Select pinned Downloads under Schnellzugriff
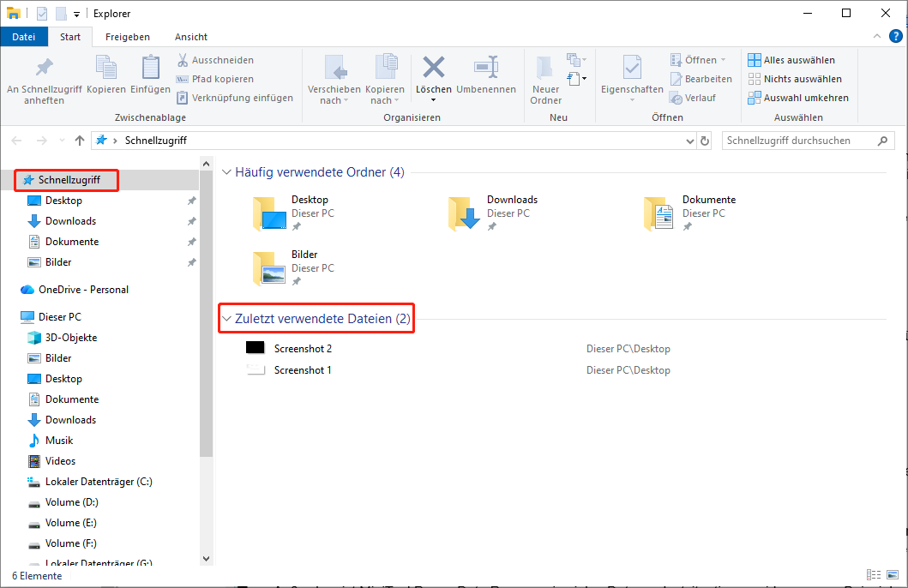This screenshot has height=588, width=908. [x=70, y=221]
